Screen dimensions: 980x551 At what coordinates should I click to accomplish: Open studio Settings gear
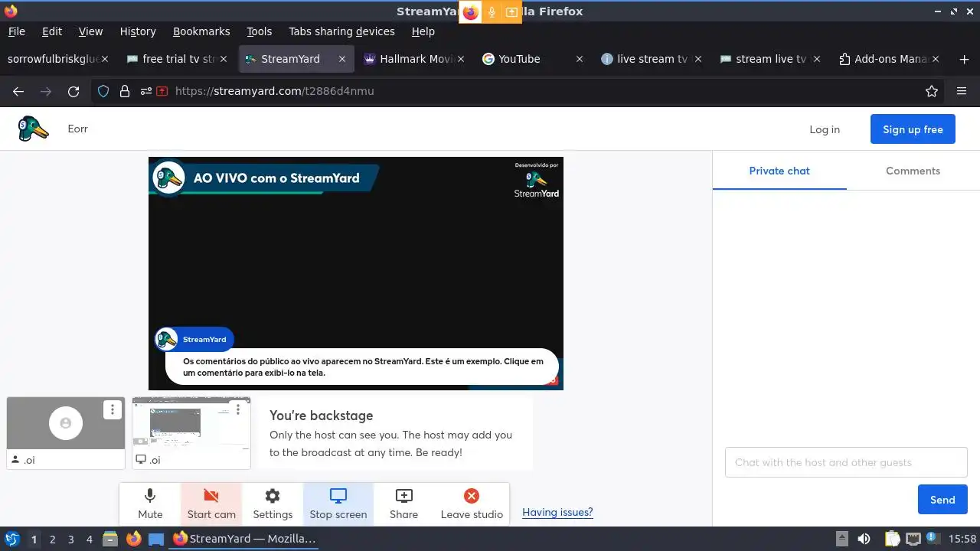(x=273, y=504)
